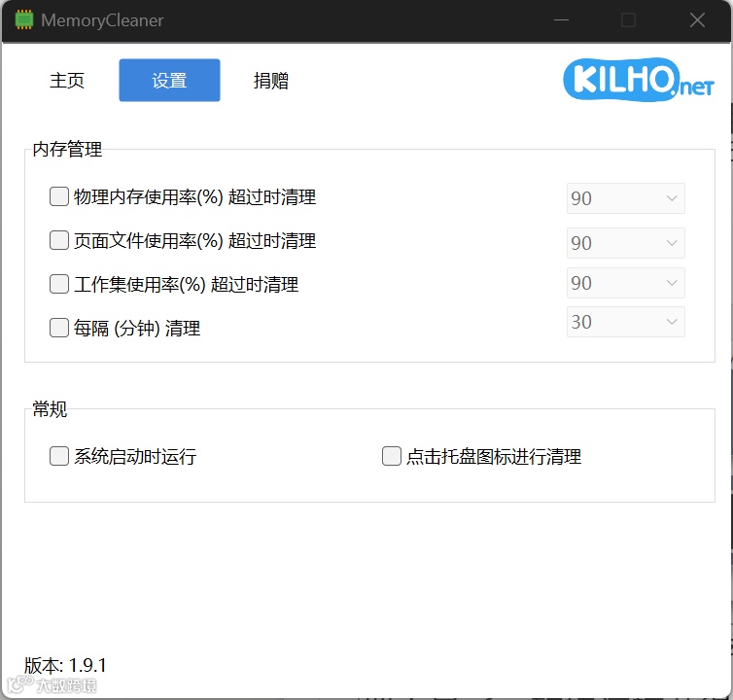Viewport: 733px width, 700px height.
Task: Open the KILHO.net logo link
Action: pos(639,80)
